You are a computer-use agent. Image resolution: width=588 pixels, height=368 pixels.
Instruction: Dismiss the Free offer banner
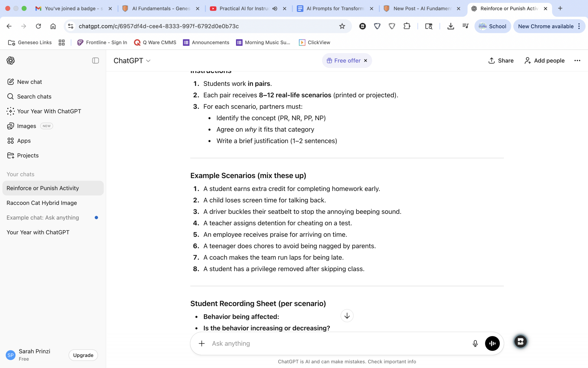[365, 61]
